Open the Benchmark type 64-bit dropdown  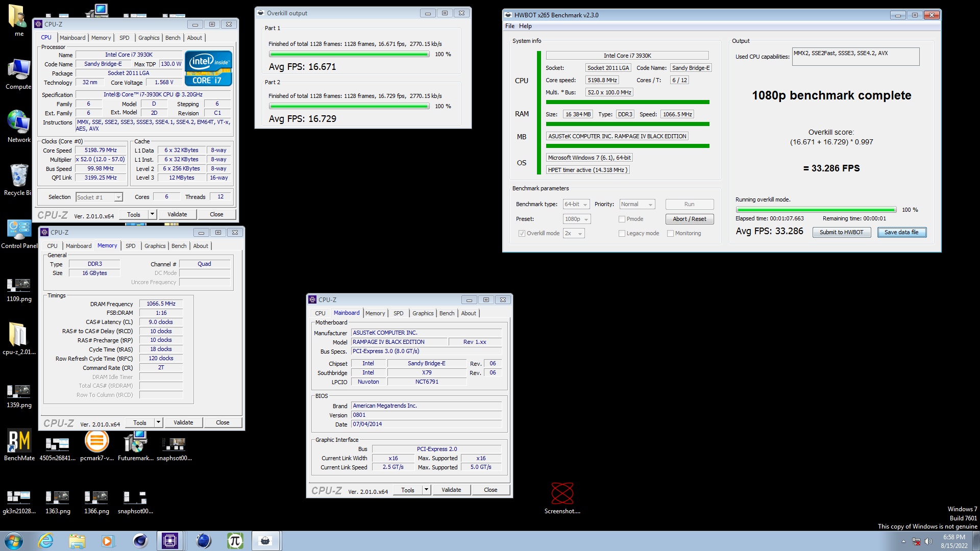(576, 204)
